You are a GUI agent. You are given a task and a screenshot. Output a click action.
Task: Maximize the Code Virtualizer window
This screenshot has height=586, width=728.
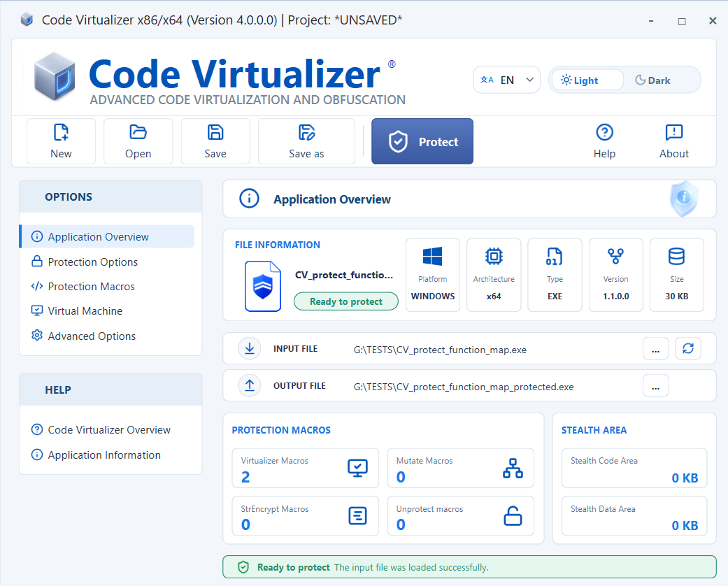coord(682,21)
